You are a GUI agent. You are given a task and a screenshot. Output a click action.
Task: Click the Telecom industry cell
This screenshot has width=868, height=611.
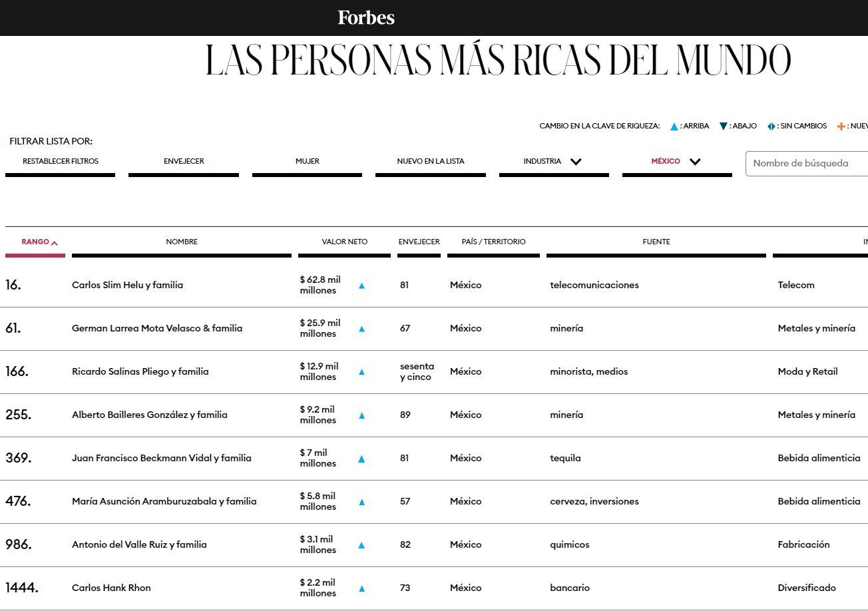click(x=796, y=285)
